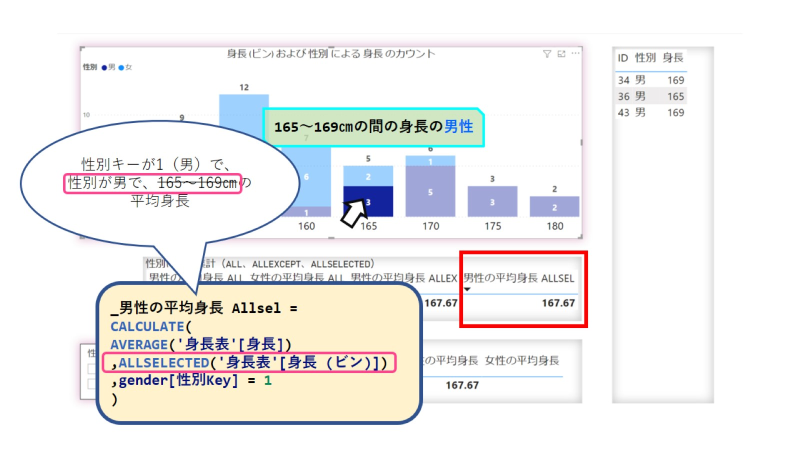Click the 165 height cell in row 36
Viewport: 800px width, 450px height.
coord(676,96)
